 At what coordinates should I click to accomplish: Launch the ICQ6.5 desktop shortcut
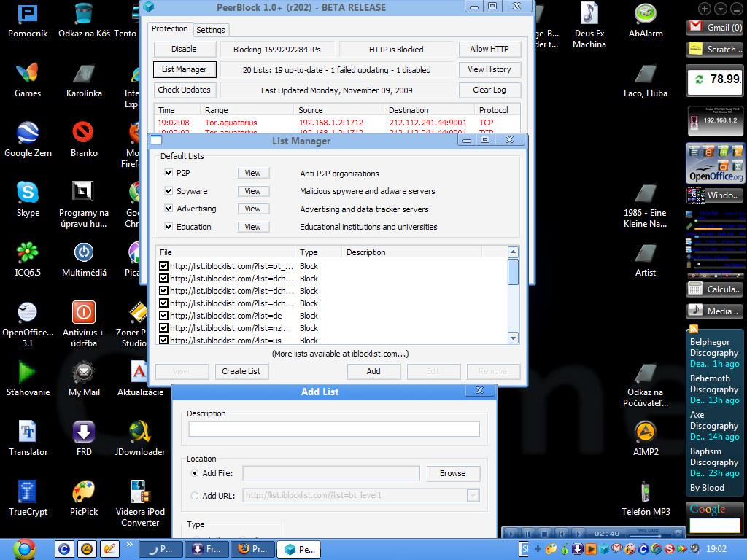click(27, 260)
